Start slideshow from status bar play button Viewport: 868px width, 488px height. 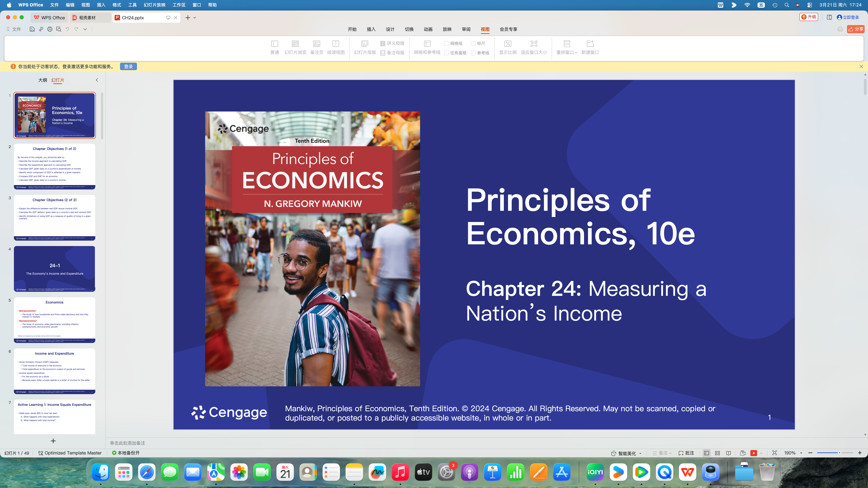(x=754, y=453)
